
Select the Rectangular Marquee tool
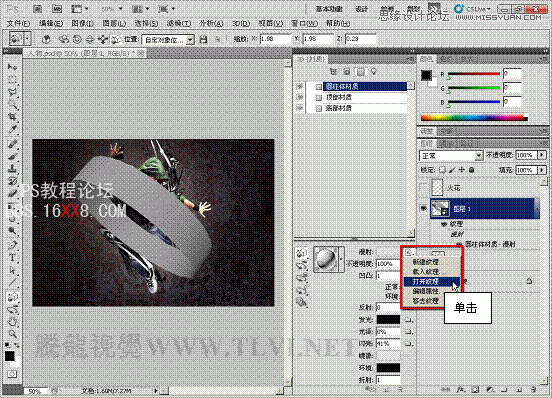[12, 80]
